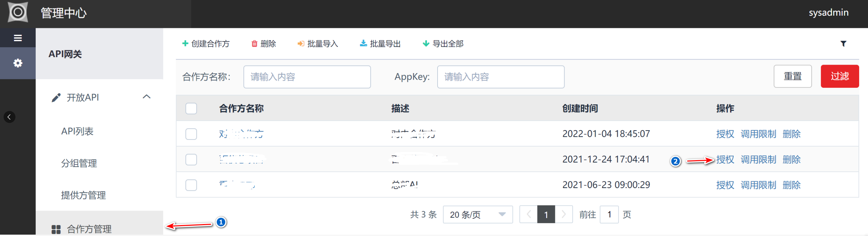Toggle the select-all checkbox in table header
Viewport: 868px width, 236px height.
click(x=191, y=108)
